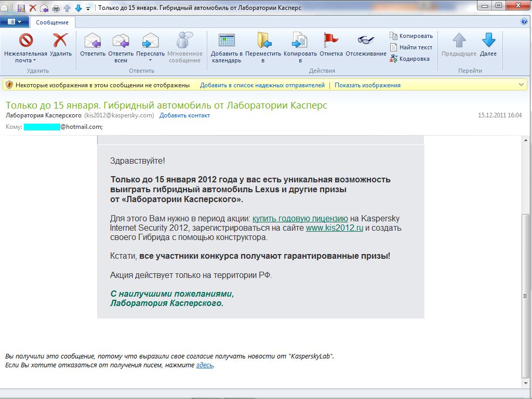Click the recipient @hotmail.com address
The height and width of the screenshot is (399, 532).
[x=82, y=127]
